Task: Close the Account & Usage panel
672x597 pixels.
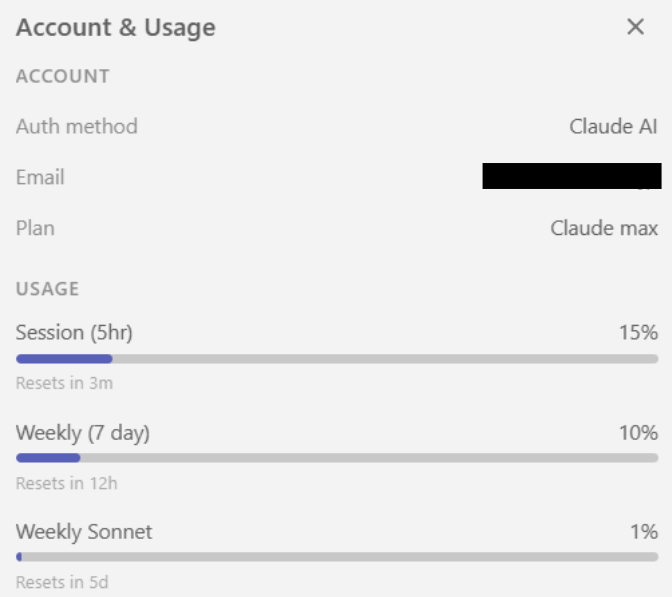Action: (x=635, y=27)
